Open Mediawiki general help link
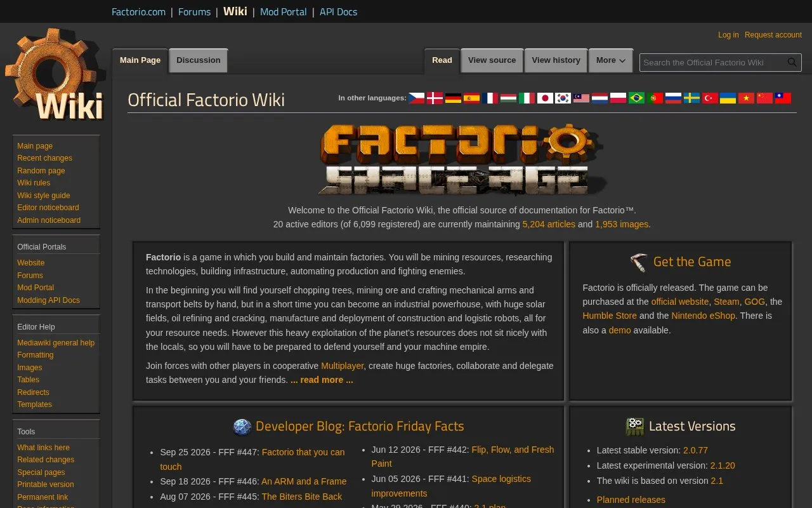This screenshot has height=508, width=812. (x=56, y=343)
